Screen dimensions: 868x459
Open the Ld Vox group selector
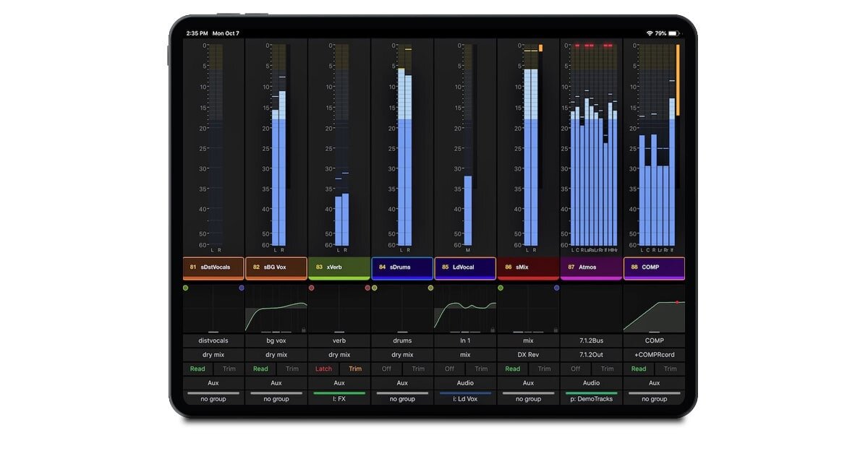tap(465, 397)
